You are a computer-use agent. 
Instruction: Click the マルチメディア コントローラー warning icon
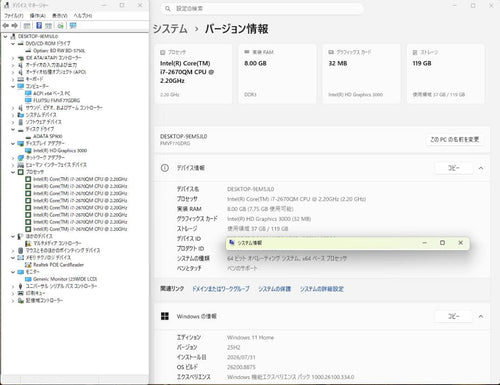tap(28, 243)
